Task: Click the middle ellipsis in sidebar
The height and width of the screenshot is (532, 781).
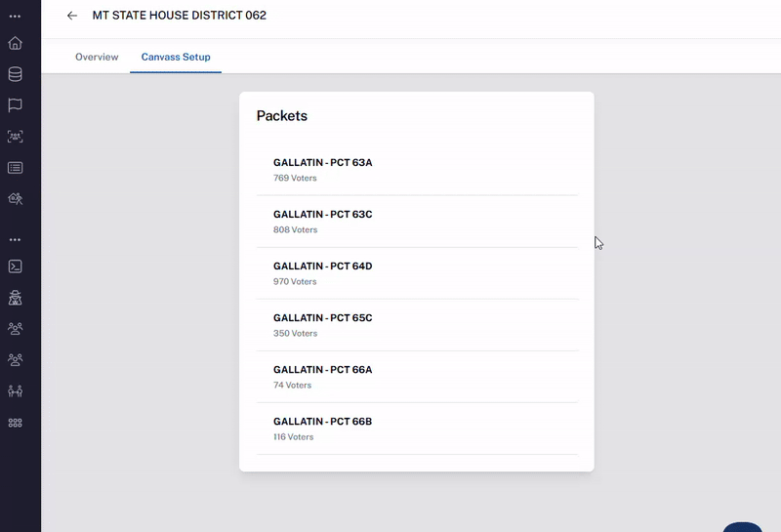Action: coord(15,239)
